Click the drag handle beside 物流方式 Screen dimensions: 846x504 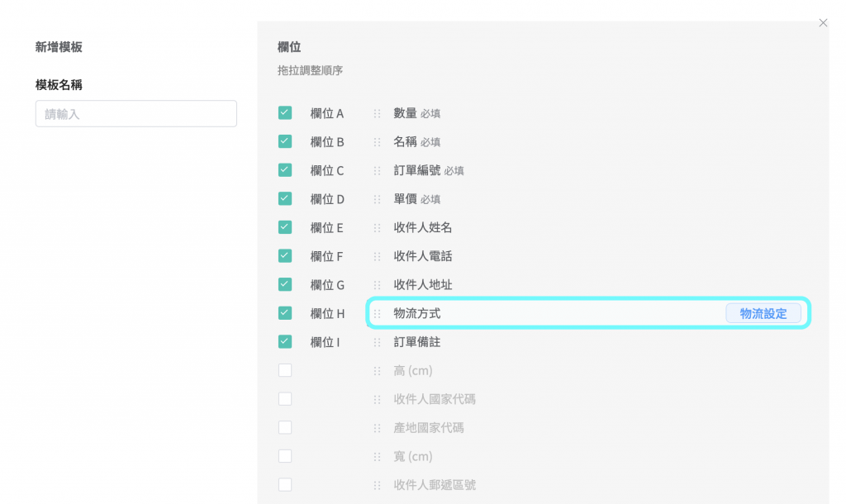pyautogui.click(x=378, y=314)
